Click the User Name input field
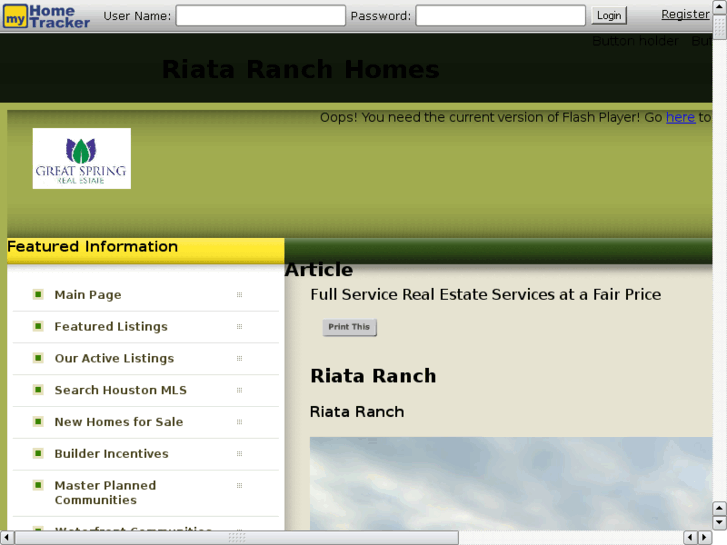Viewport: 727px width, 545px height. pos(261,16)
